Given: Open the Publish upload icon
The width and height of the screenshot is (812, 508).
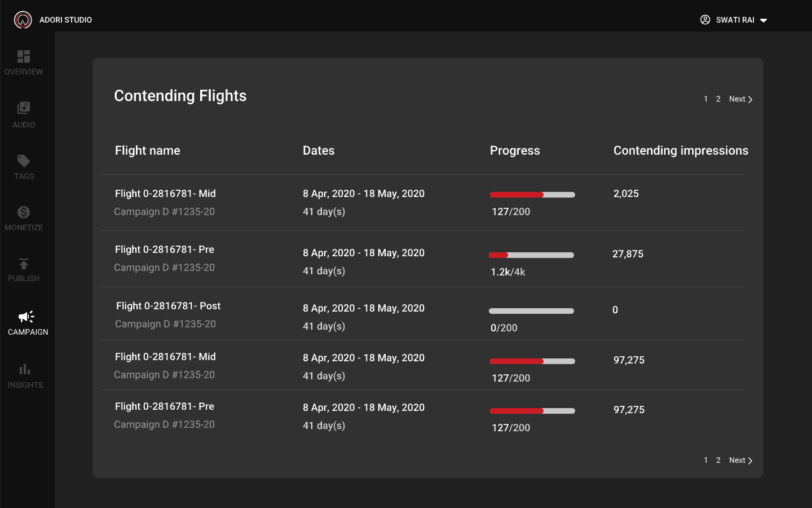Looking at the screenshot, I should (24, 264).
